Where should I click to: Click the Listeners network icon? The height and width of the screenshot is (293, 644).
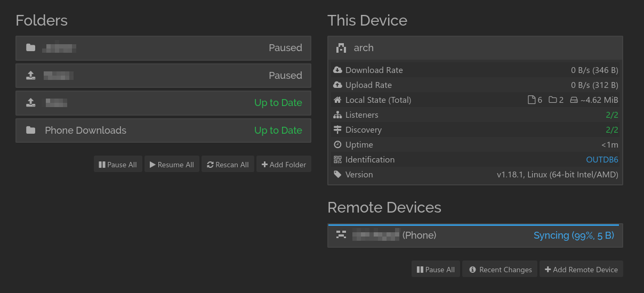[x=337, y=115]
